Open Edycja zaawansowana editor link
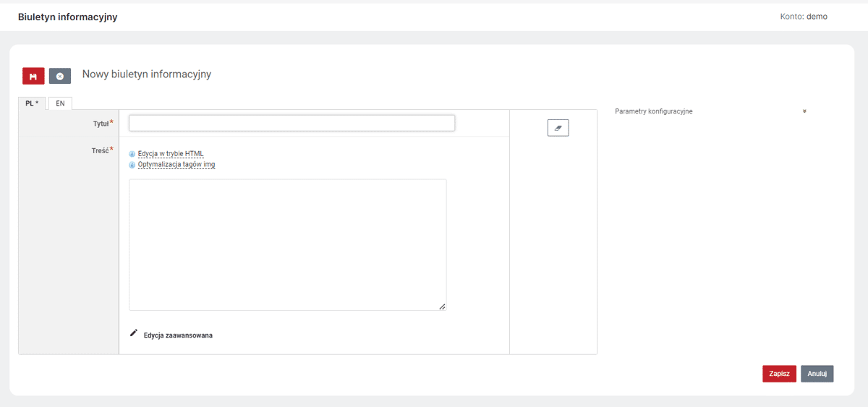The width and height of the screenshot is (868, 407). (x=178, y=335)
